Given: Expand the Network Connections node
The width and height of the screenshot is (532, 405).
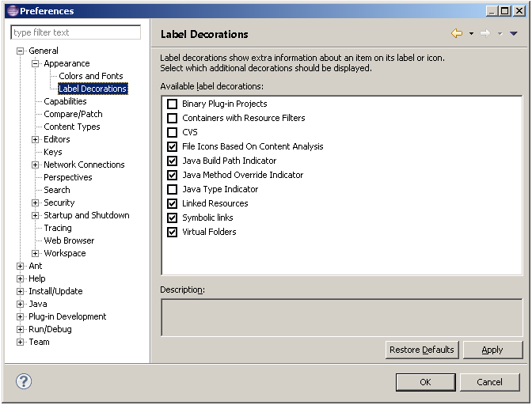Looking at the screenshot, I should [36, 165].
